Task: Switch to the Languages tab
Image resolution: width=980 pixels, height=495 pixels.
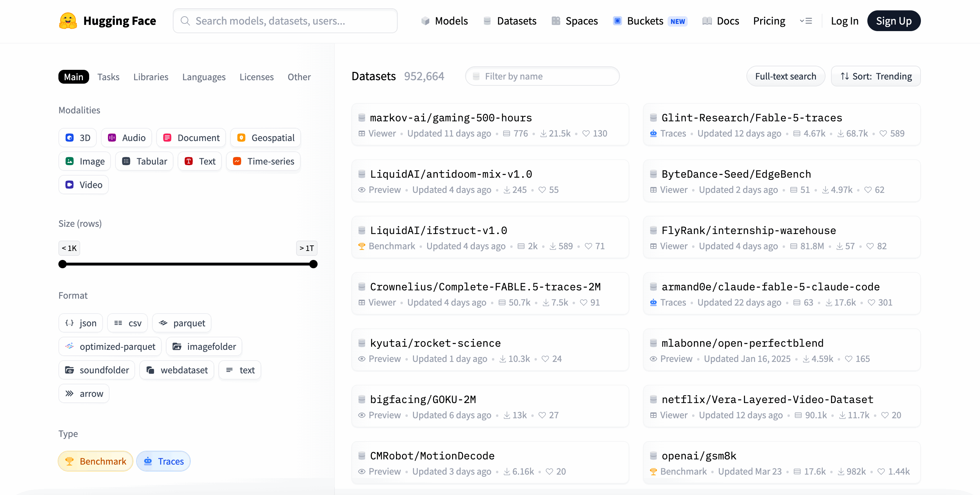Action: [204, 77]
